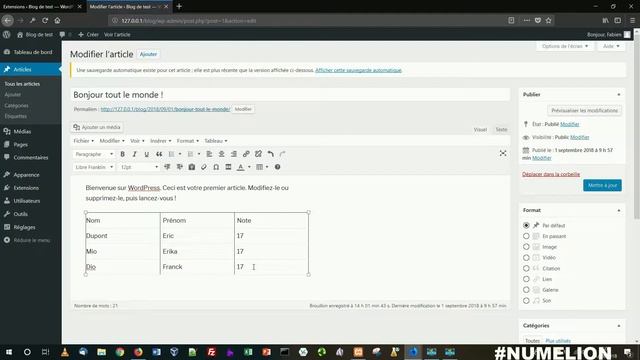Click 'Ajouter un média' button
Screen dimensions: 640x360
(x=97, y=127)
